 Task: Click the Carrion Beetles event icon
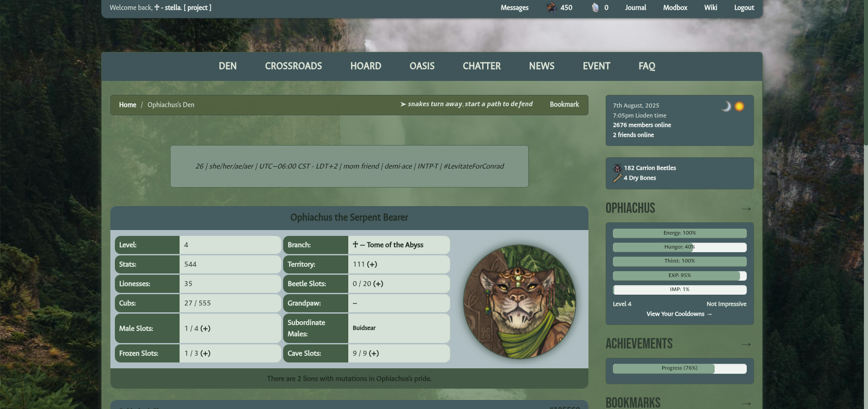pyautogui.click(x=617, y=168)
